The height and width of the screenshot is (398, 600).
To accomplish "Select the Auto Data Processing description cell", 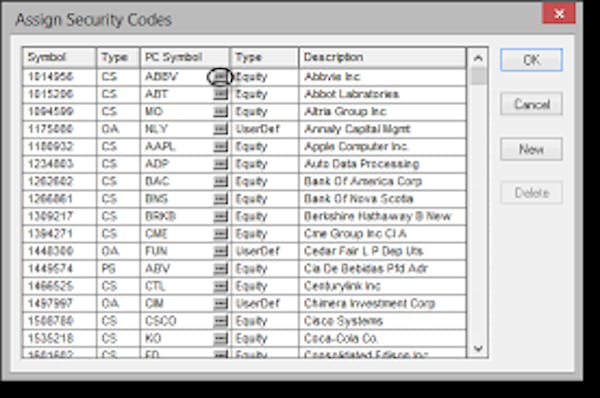I will pos(383,164).
